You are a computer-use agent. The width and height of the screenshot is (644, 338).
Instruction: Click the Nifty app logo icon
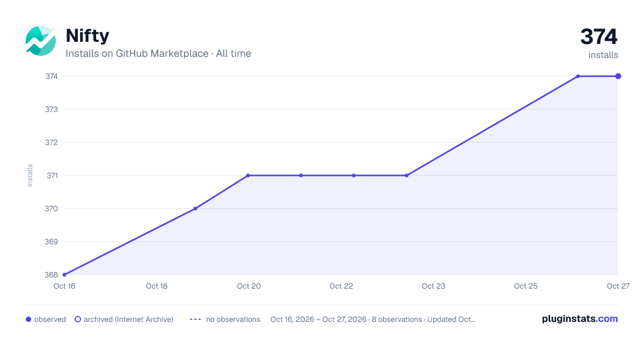point(41,41)
